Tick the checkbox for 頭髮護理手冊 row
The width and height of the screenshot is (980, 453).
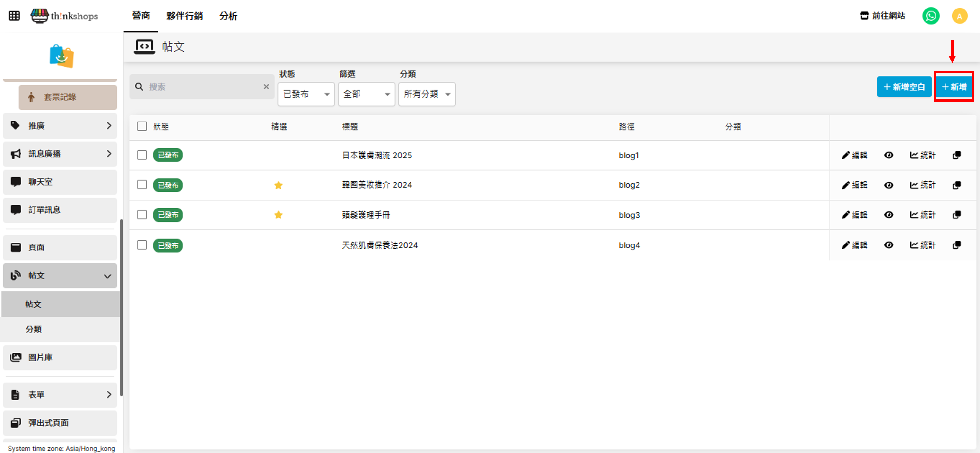(x=142, y=215)
